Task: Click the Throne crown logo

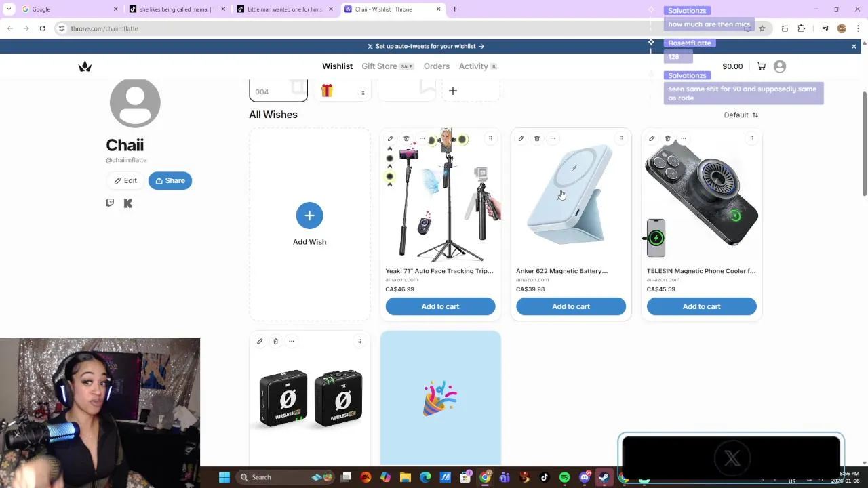Action: click(x=85, y=66)
